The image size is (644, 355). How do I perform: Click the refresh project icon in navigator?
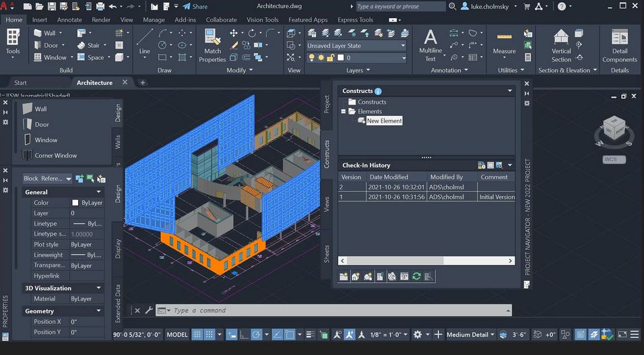416,276
